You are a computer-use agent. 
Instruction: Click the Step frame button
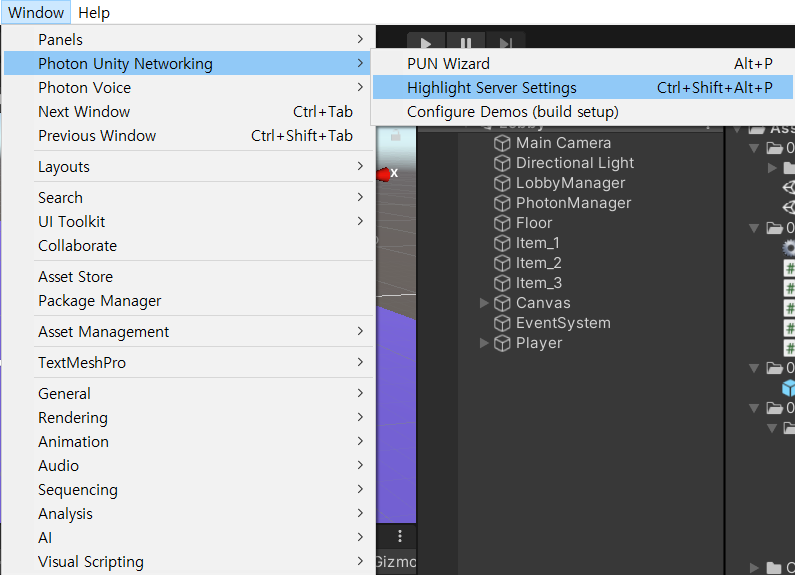tap(505, 42)
